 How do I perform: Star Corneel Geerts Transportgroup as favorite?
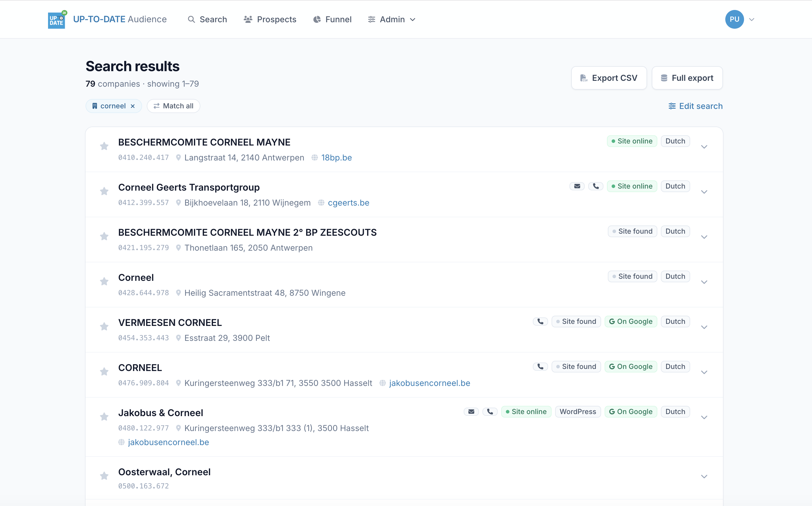(x=104, y=192)
